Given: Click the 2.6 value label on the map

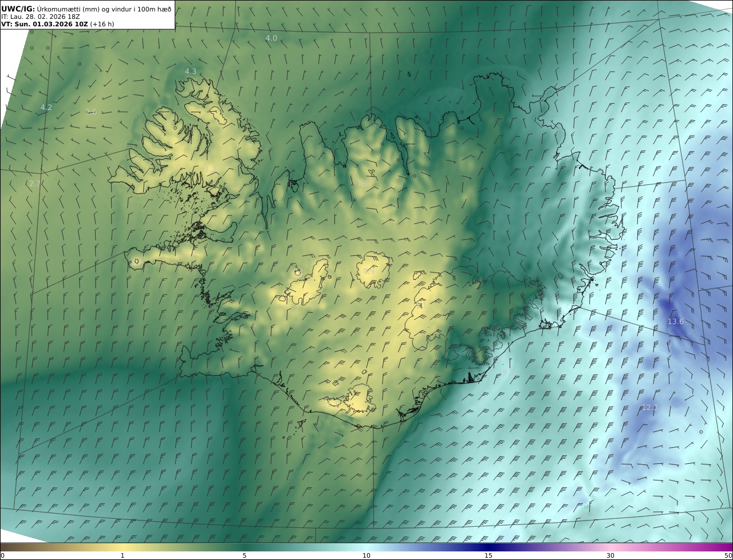Looking at the screenshot, I should pyautogui.click(x=90, y=112).
